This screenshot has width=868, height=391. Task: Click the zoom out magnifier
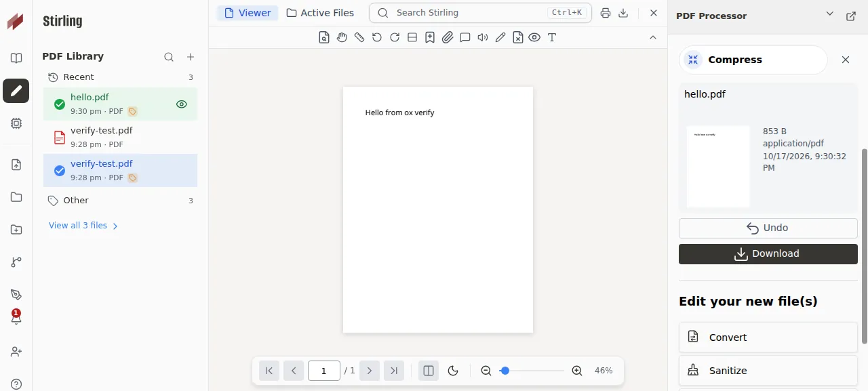tap(486, 371)
